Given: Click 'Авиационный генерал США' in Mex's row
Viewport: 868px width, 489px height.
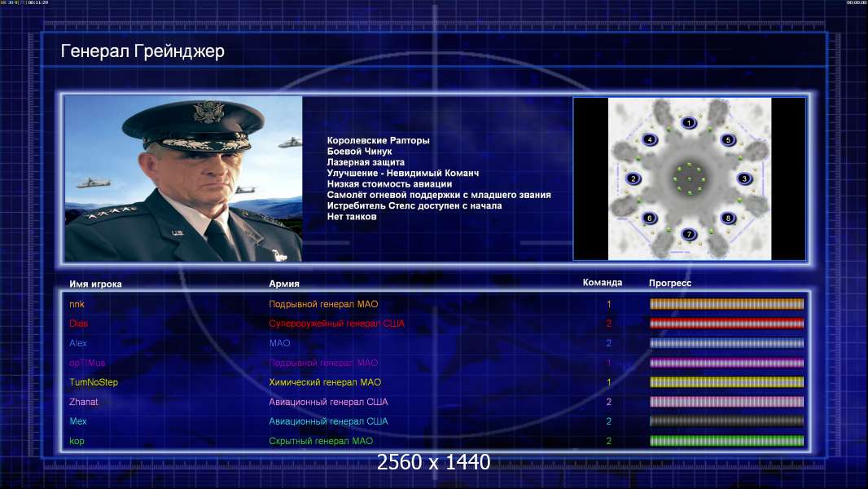Looking at the screenshot, I should [x=328, y=421].
